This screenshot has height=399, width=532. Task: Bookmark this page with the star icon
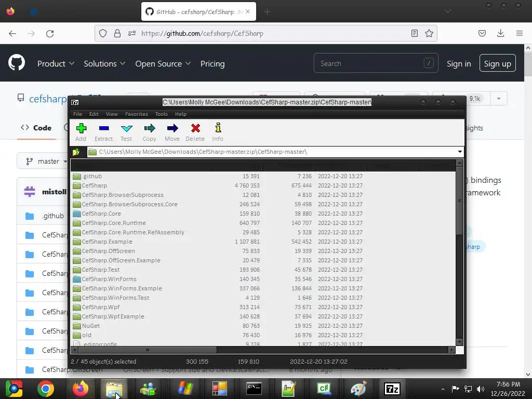tap(429, 33)
